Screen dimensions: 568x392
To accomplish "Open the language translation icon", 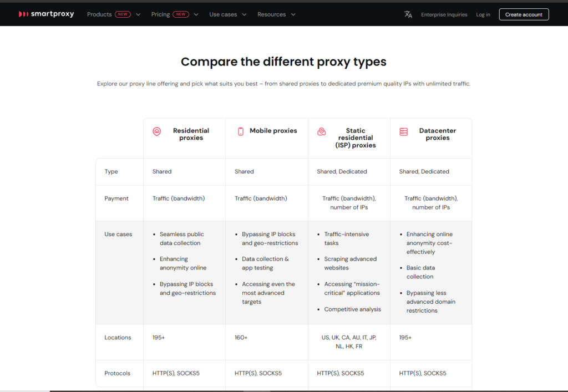I will (408, 14).
